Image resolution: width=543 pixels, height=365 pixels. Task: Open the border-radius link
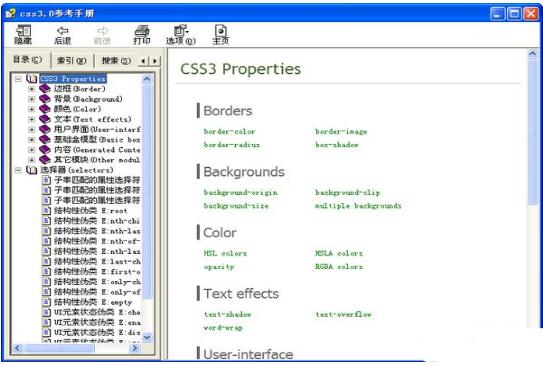(232, 145)
